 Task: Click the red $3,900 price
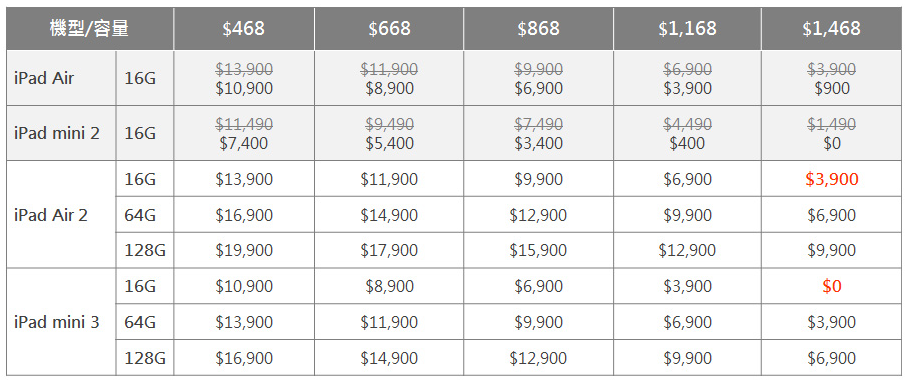coord(831,180)
